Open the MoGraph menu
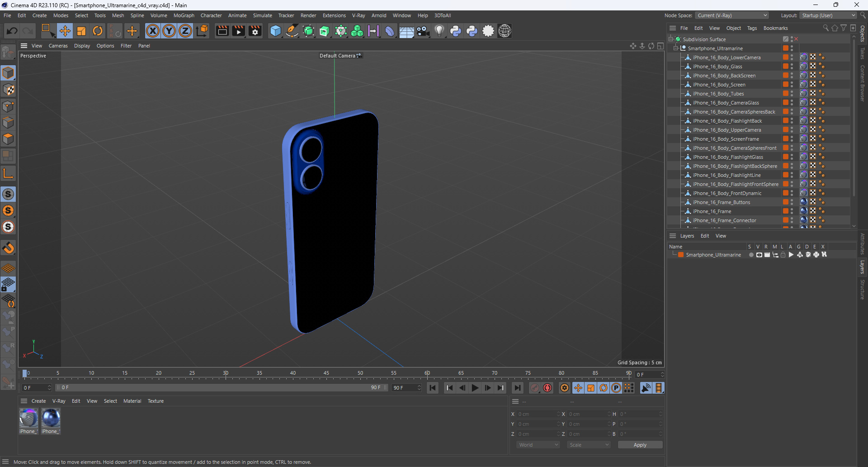This screenshot has width=868, height=467. (x=184, y=15)
